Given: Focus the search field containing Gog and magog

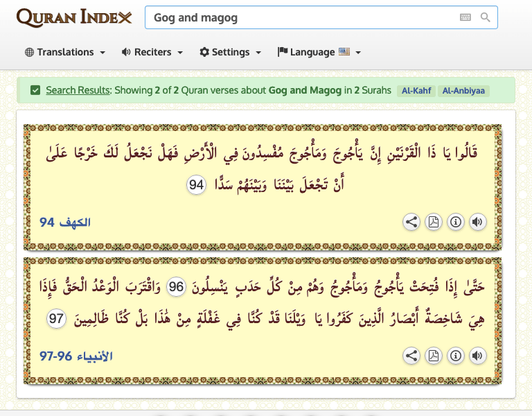Looking at the screenshot, I should 298,17.
